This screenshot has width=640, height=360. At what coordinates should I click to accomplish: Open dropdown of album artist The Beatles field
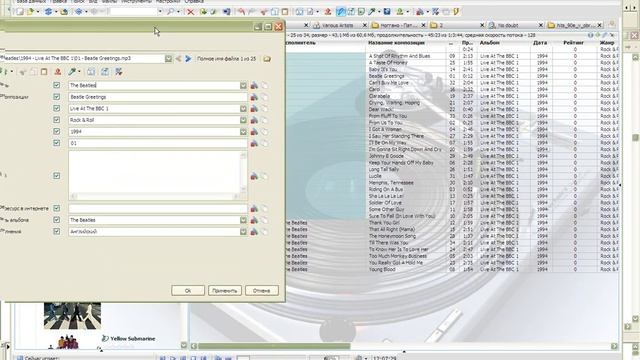click(x=243, y=220)
